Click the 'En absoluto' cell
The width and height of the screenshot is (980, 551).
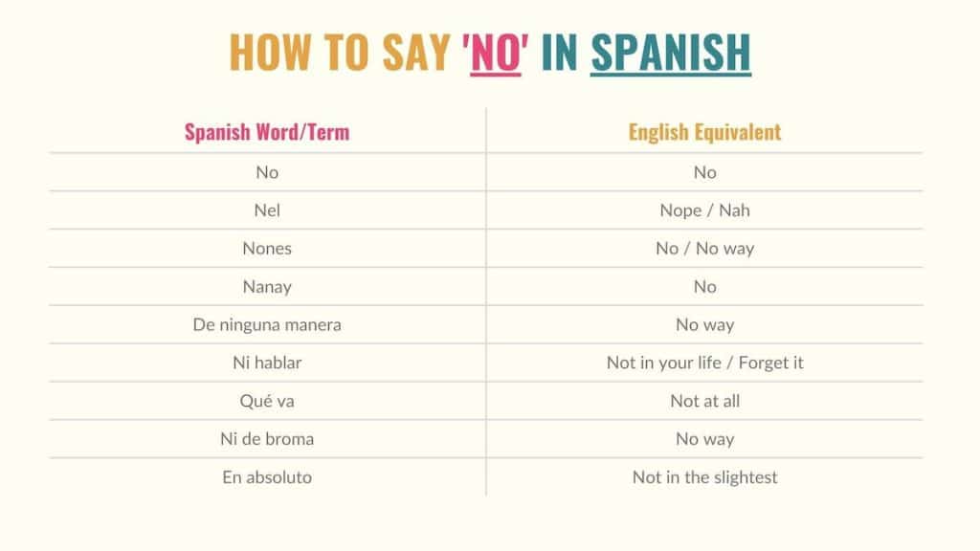click(x=267, y=477)
